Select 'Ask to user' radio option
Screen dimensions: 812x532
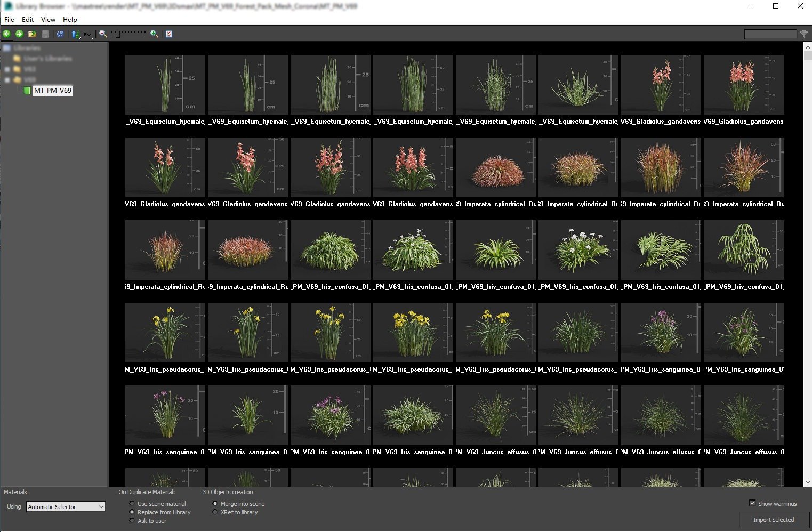click(132, 521)
